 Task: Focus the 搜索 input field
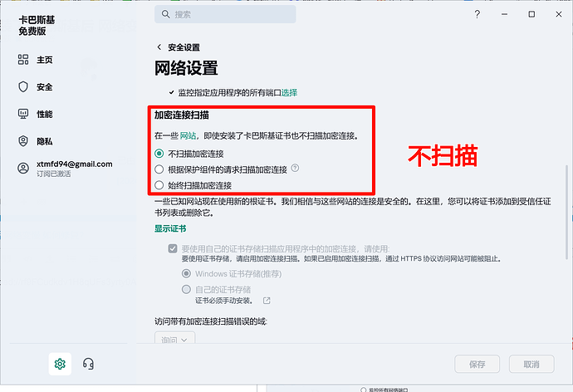[x=225, y=14]
